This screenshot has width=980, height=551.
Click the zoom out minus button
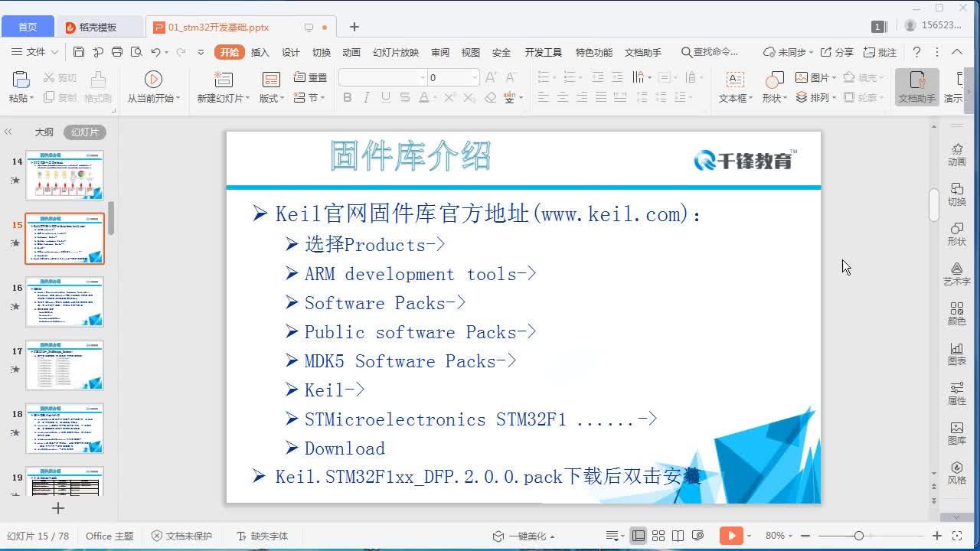807,536
